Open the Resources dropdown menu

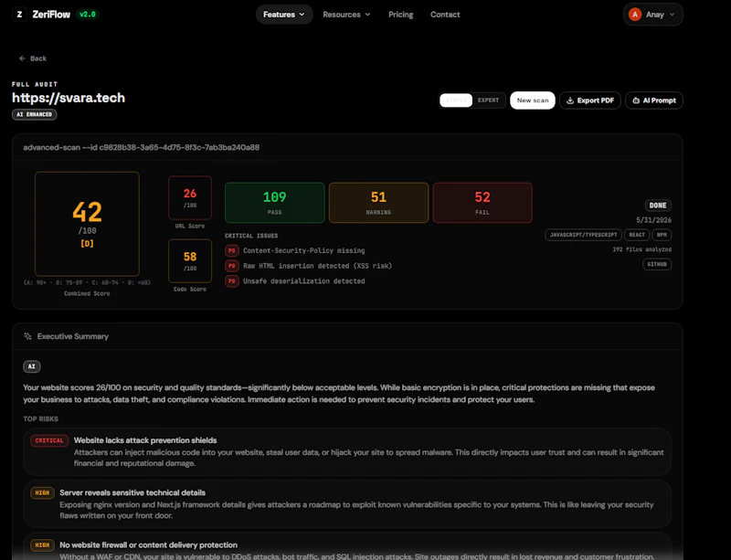346,15
